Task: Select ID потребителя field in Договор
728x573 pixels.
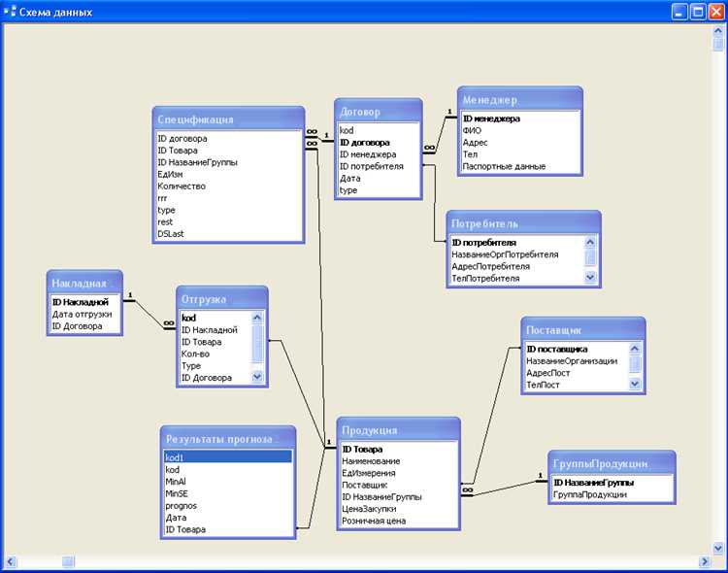Action: point(378,166)
